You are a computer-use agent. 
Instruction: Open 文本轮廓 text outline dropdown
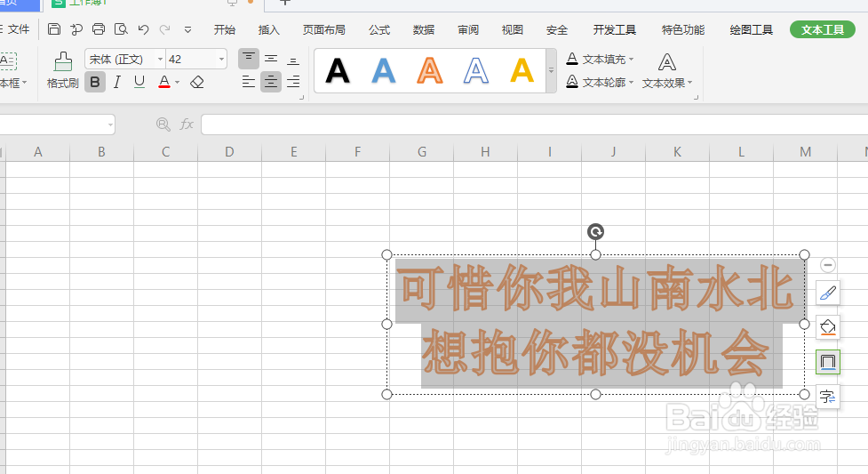(x=600, y=82)
